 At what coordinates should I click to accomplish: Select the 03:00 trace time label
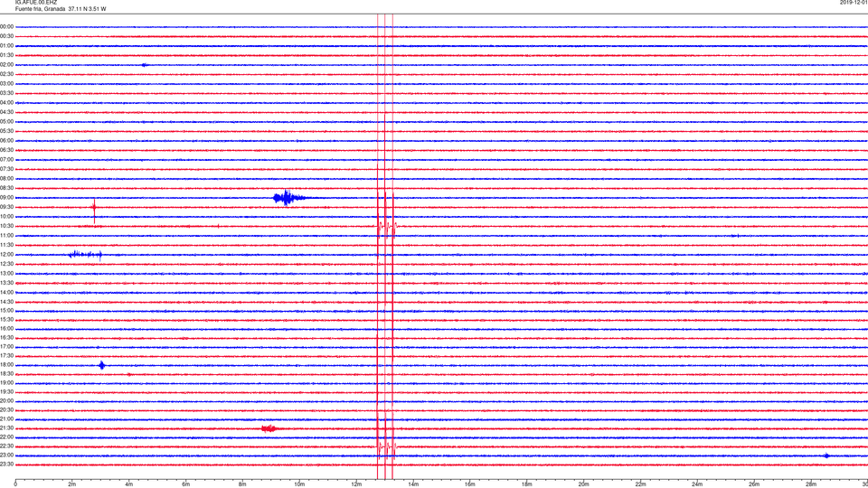[7, 83]
